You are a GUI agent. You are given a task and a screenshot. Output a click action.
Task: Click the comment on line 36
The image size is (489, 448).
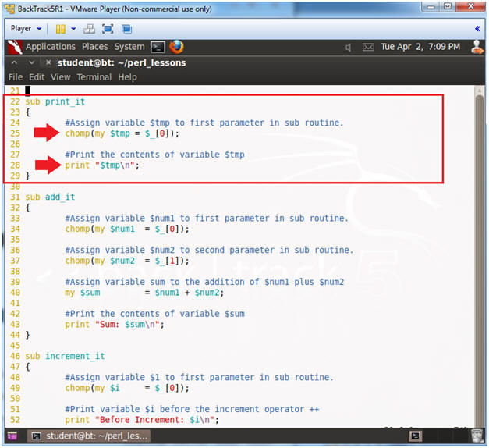coord(209,250)
